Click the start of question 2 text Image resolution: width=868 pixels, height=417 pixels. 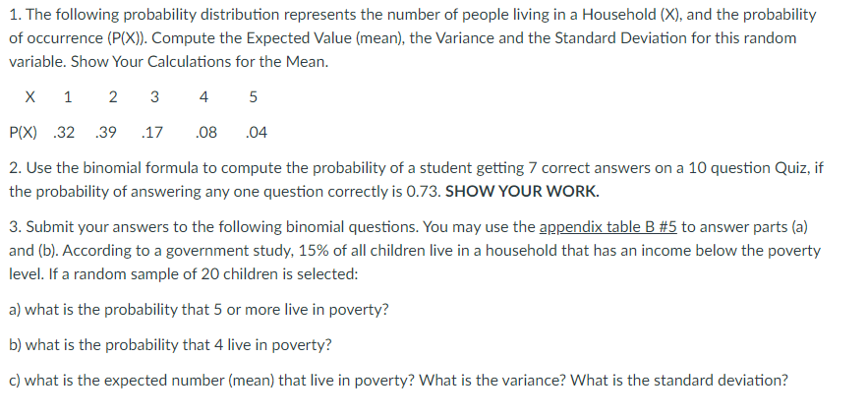[x=33, y=168]
